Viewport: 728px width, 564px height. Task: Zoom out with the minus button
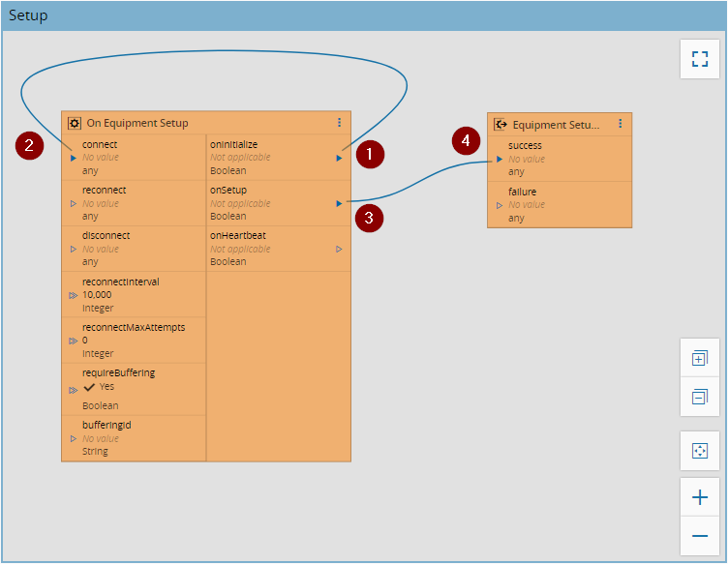tap(700, 536)
